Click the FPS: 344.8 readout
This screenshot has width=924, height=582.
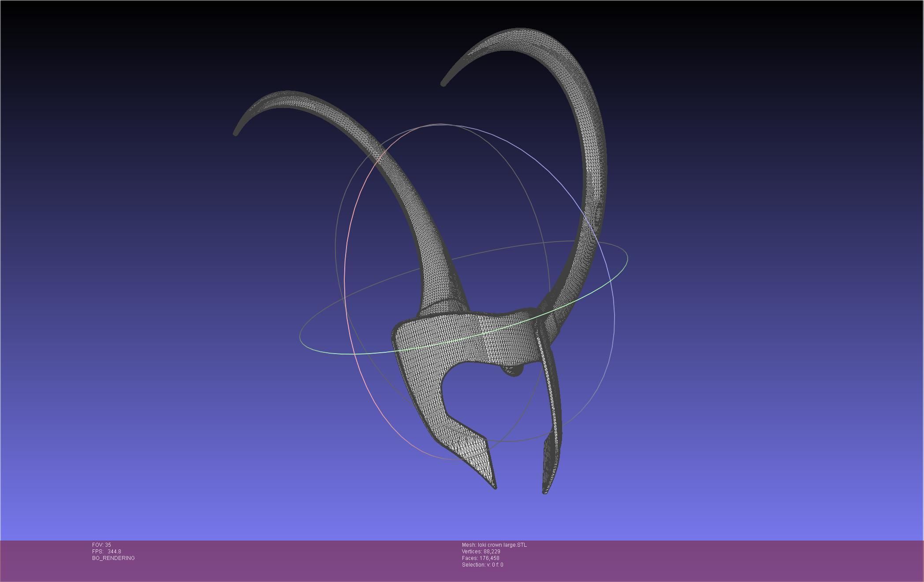click(x=106, y=552)
